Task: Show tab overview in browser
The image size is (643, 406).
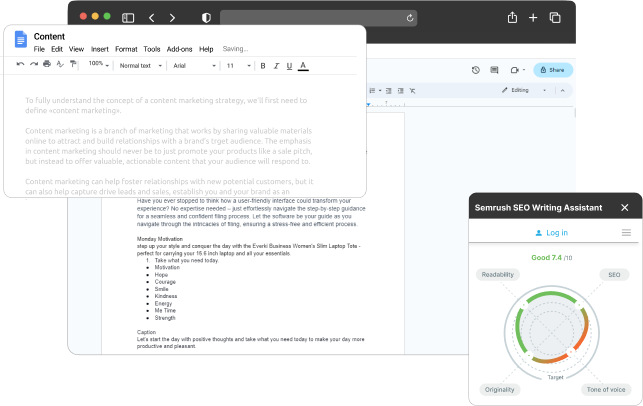Action: click(x=555, y=18)
